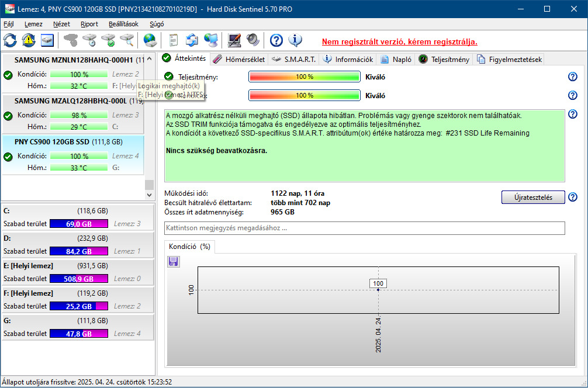Click the comment field Kattintson megjegyzés megadásához
Screen dimensions: 588x388
tap(365, 228)
